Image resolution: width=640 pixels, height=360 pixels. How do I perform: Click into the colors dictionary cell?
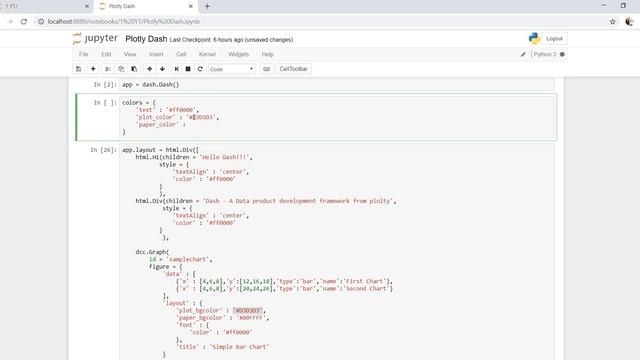click(x=337, y=117)
